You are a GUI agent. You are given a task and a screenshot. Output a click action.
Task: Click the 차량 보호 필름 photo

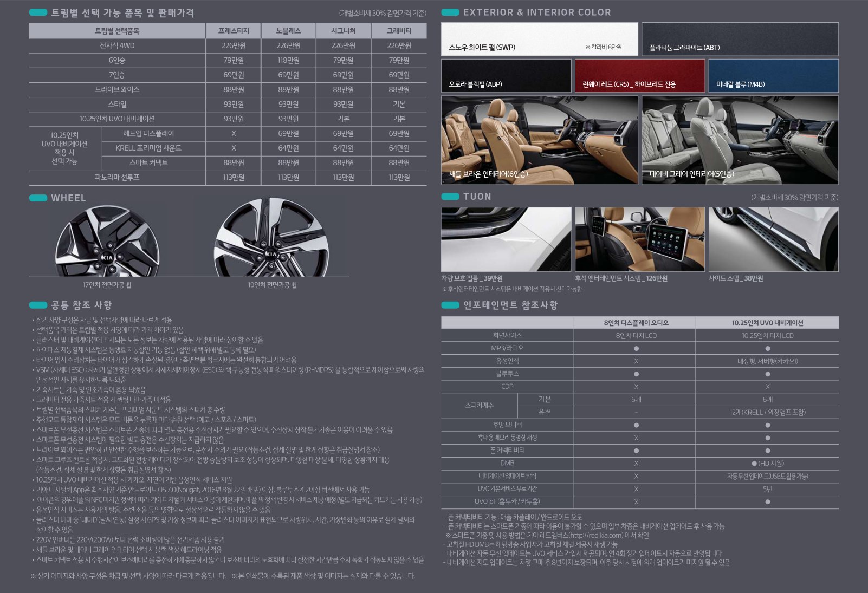(506, 239)
